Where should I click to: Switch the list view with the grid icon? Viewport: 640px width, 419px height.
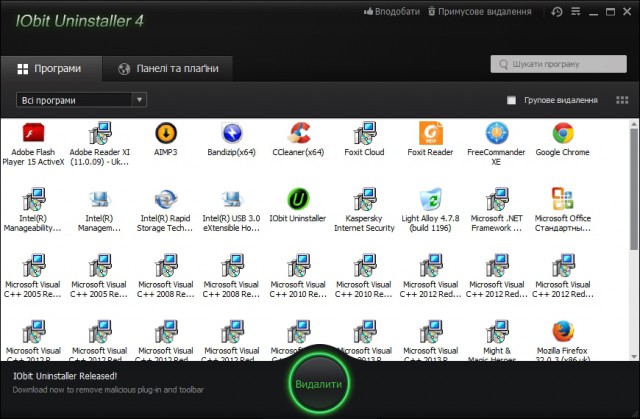click(622, 100)
